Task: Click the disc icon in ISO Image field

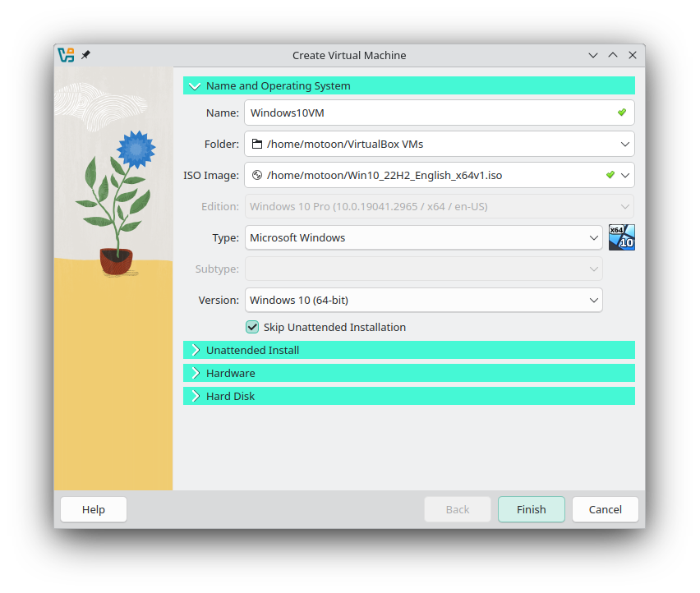Action: [257, 175]
